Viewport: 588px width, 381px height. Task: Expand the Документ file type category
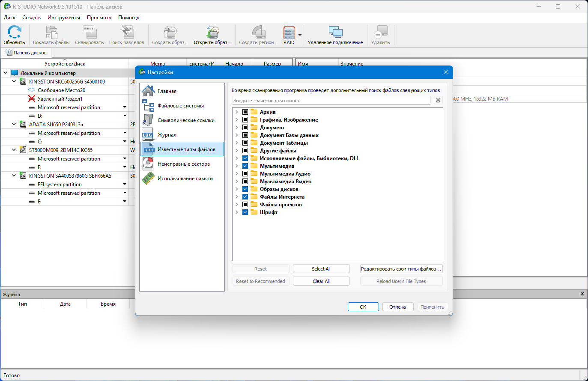(x=236, y=128)
